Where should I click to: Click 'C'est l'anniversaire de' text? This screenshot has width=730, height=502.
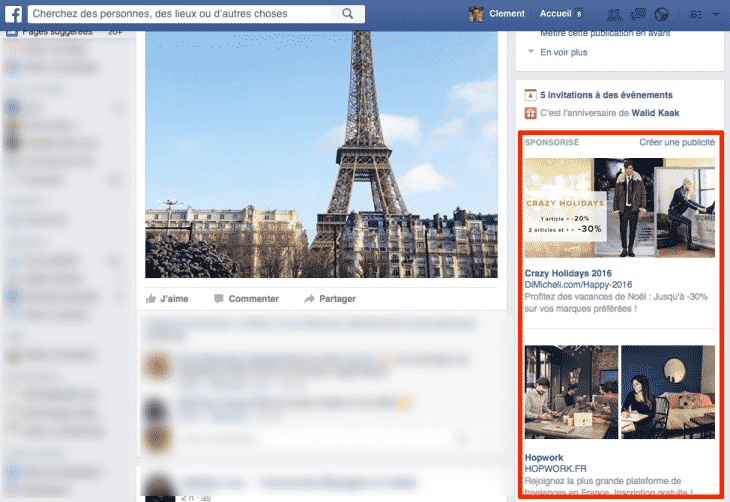[584, 113]
